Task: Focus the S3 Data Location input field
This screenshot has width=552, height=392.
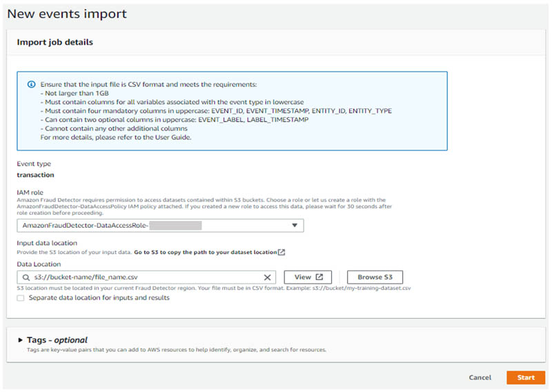Action: click(146, 277)
